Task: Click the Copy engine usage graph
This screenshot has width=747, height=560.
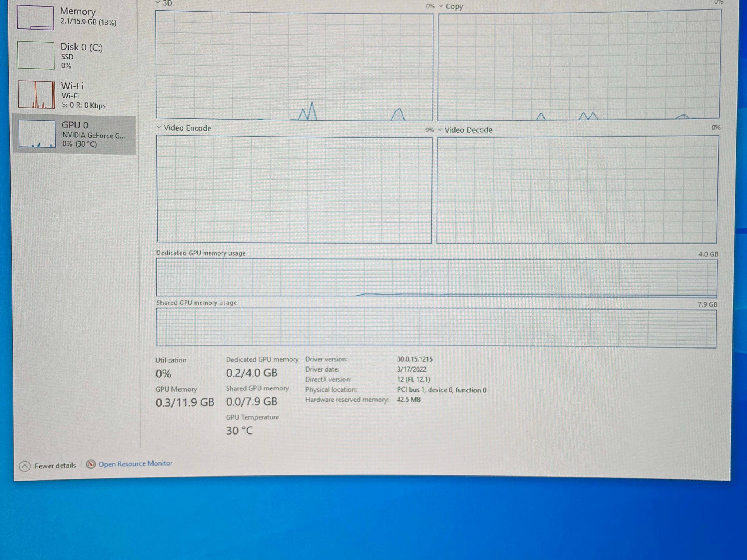Action: [579, 65]
